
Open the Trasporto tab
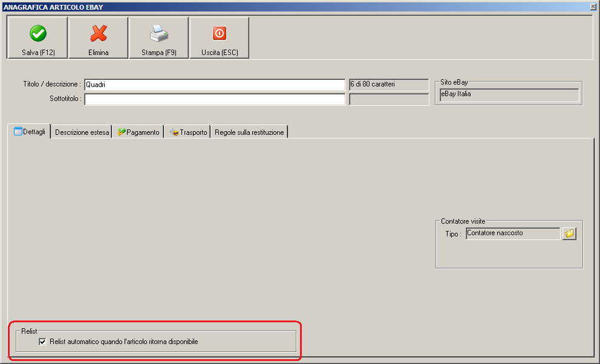click(188, 132)
